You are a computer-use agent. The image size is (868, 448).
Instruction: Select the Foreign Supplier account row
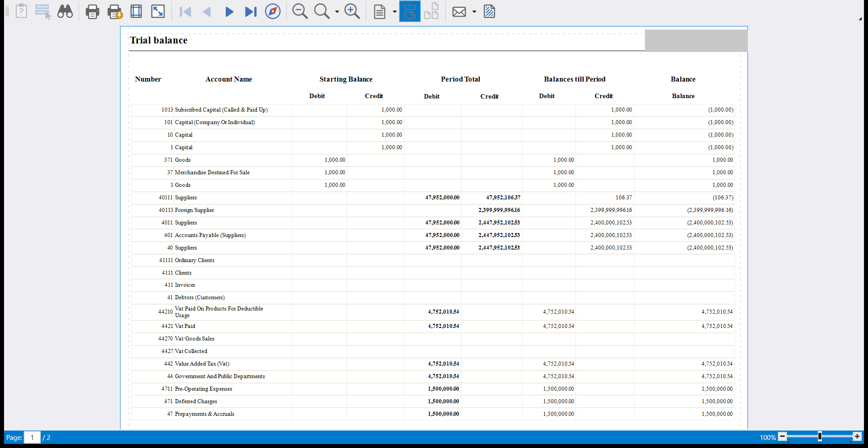[433, 210]
